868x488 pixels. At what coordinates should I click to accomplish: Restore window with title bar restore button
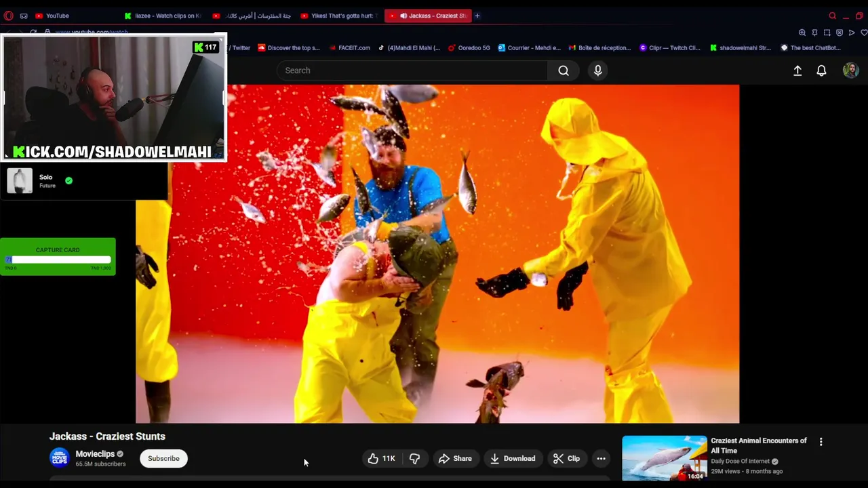pyautogui.click(x=859, y=16)
